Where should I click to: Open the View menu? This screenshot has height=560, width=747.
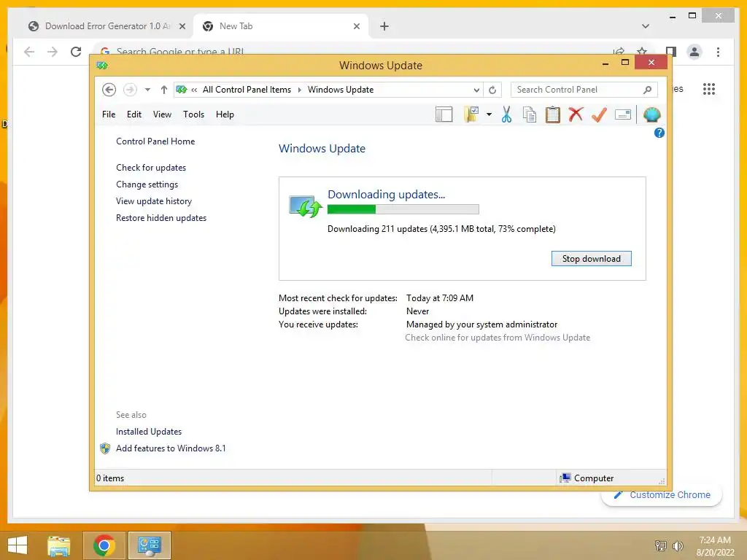point(162,114)
